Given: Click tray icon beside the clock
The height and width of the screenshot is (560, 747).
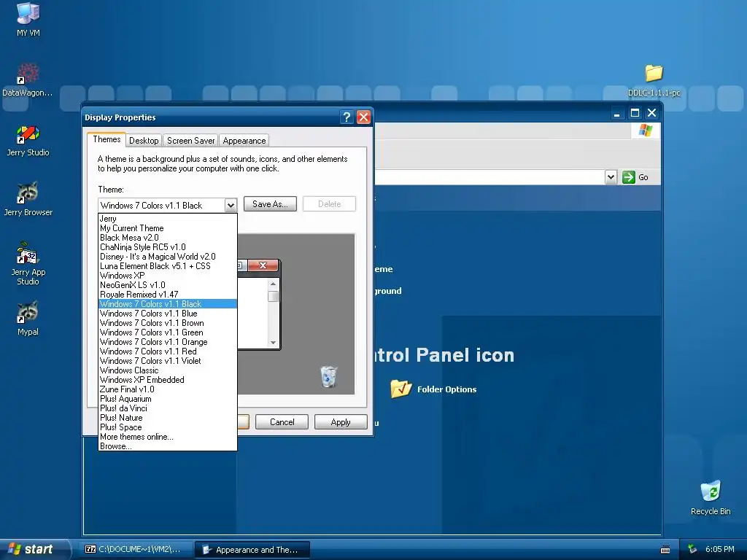Looking at the screenshot, I should pos(692,549).
